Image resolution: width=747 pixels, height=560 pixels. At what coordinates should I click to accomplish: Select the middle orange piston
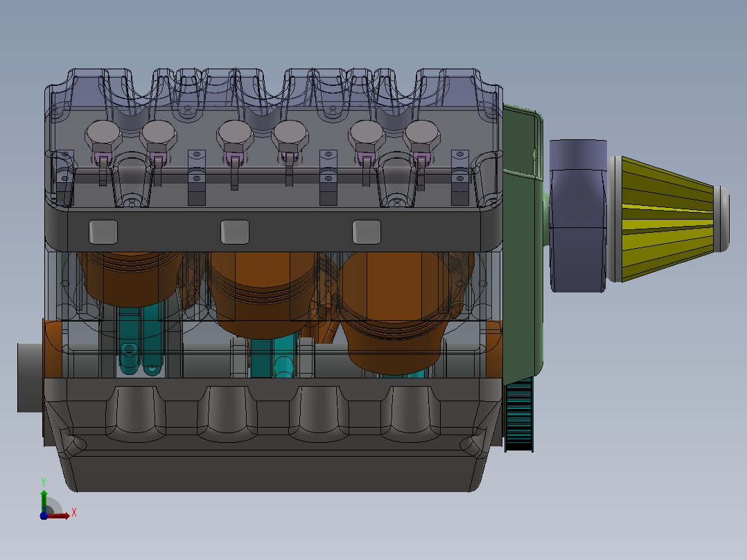pos(263,294)
